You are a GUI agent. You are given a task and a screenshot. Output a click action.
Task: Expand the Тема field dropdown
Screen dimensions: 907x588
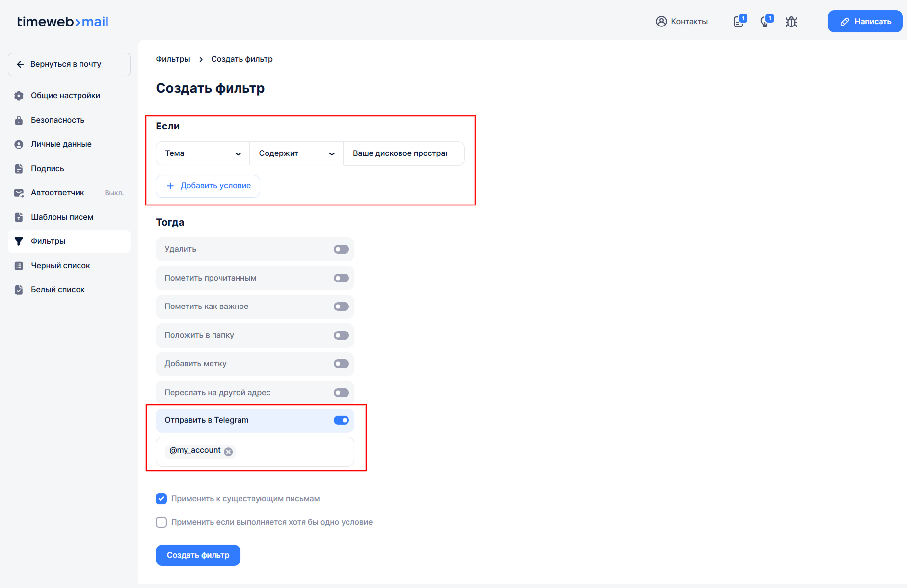click(x=203, y=153)
